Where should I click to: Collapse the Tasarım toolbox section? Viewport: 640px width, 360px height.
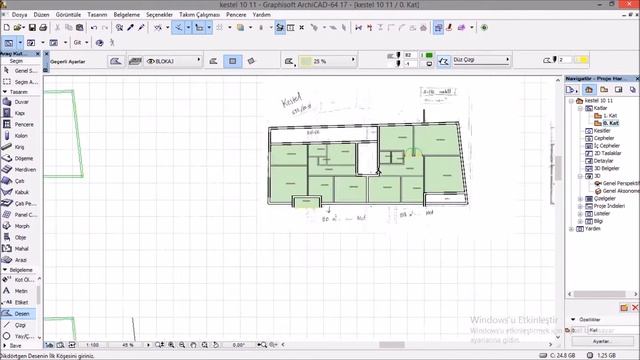[5, 92]
